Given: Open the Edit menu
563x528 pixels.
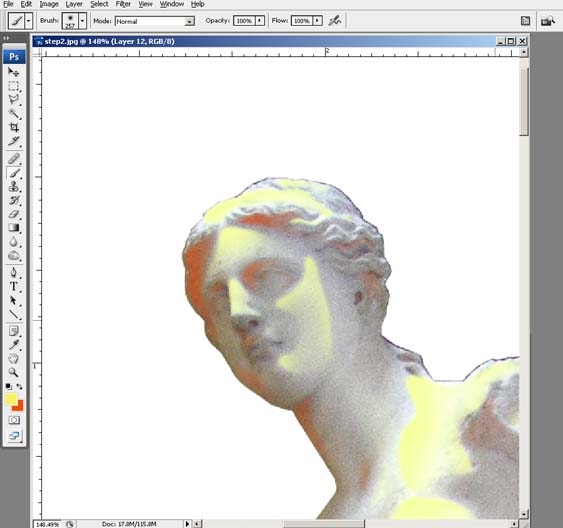Looking at the screenshot, I should click(x=26, y=4).
